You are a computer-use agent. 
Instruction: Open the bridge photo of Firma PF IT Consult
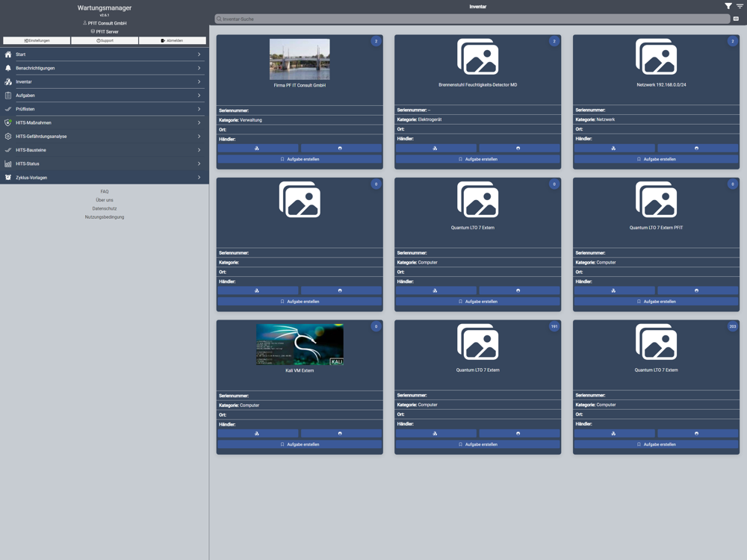[300, 59]
